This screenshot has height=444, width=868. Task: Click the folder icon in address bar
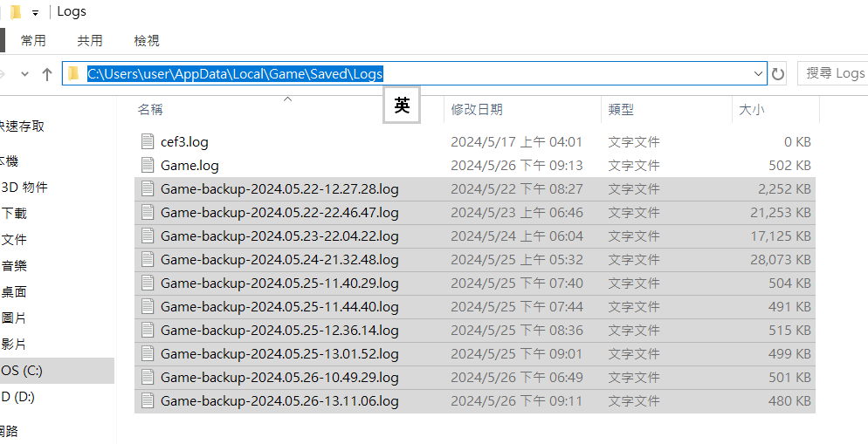coord(73,73)
